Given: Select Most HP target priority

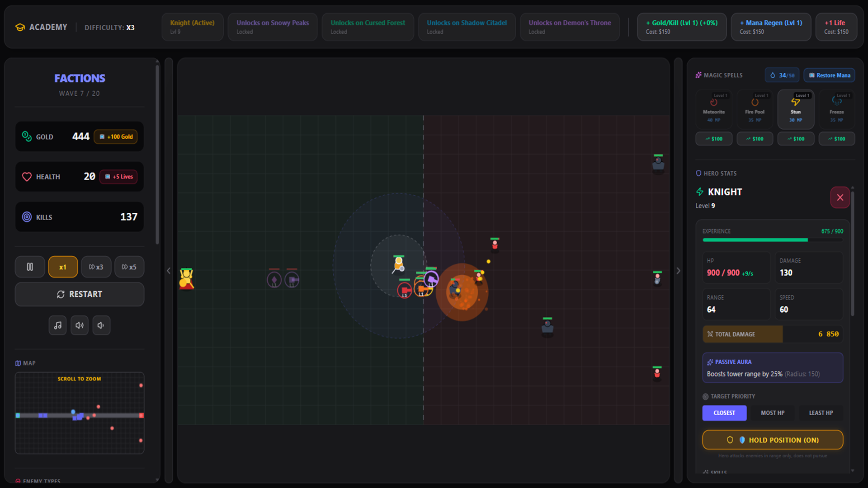Looking at the screenshot, I should (773, 413).
